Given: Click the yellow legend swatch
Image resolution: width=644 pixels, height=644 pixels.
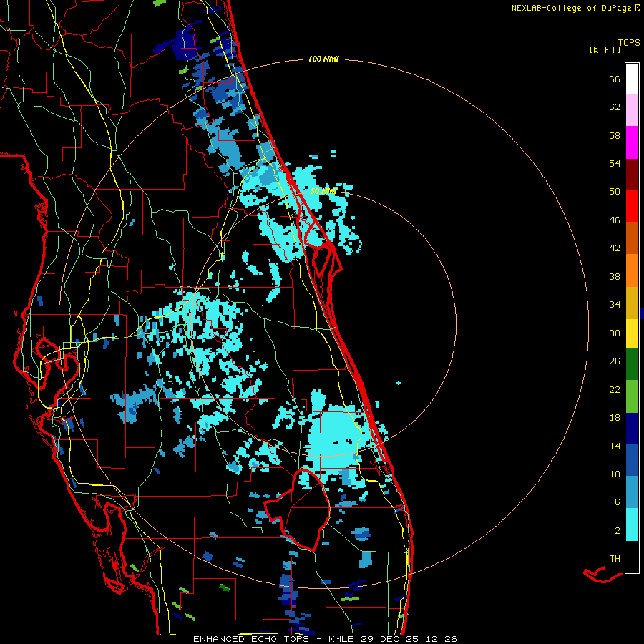Looking at the screenshot, I should tap(632, 333).
